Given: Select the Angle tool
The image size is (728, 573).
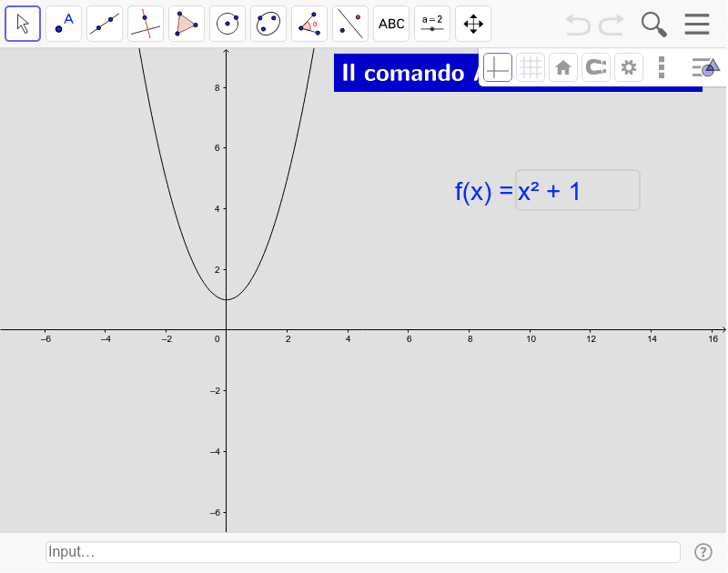Looking at the screenshot, I should point(309,24).
